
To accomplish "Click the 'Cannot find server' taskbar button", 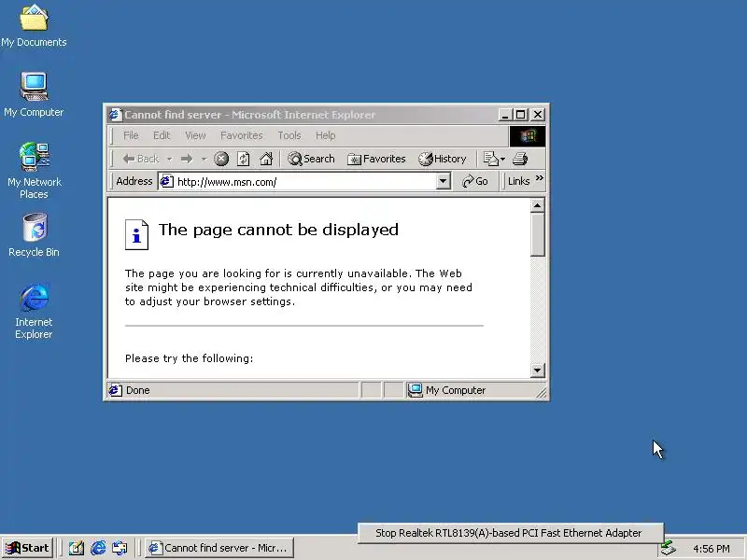I will pos(219,548).
